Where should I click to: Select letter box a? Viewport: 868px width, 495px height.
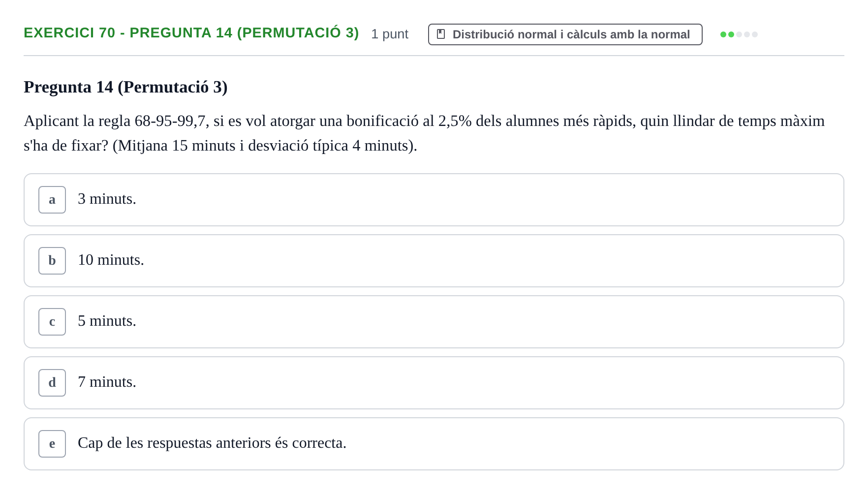click(x=52, y=200)
